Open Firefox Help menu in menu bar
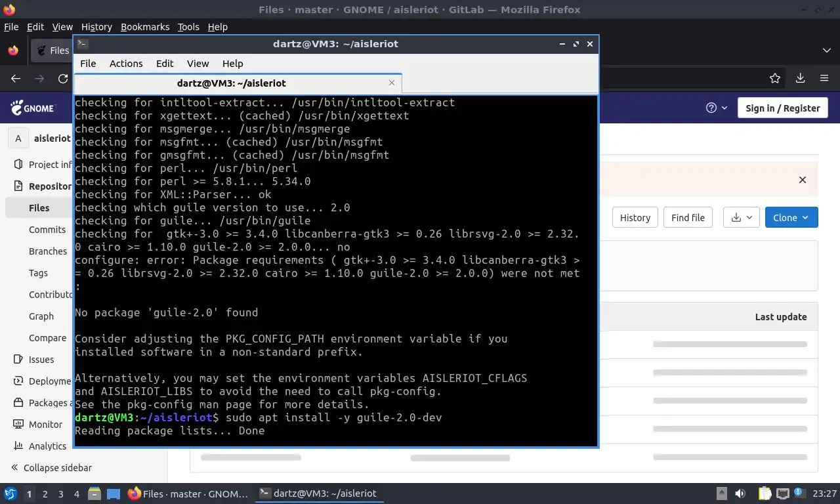The height and width of the screenshot is (504, 840). click(x=217, y=27)
